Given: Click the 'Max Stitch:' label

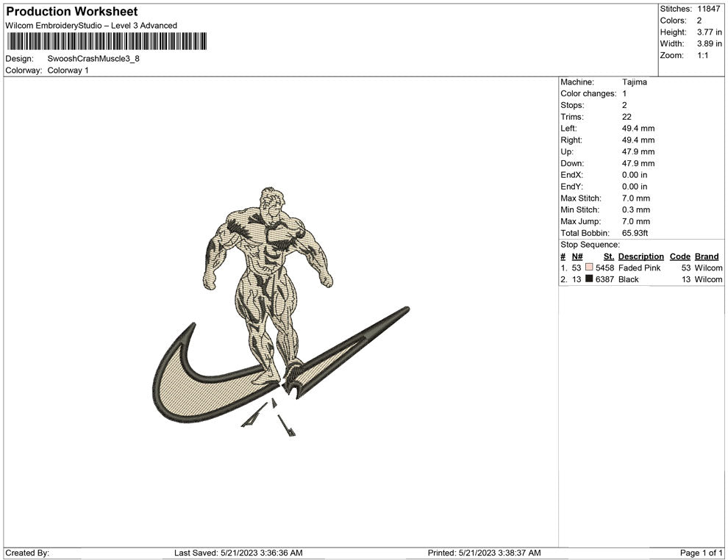Looking at the screenshot, I should (580, 198).
